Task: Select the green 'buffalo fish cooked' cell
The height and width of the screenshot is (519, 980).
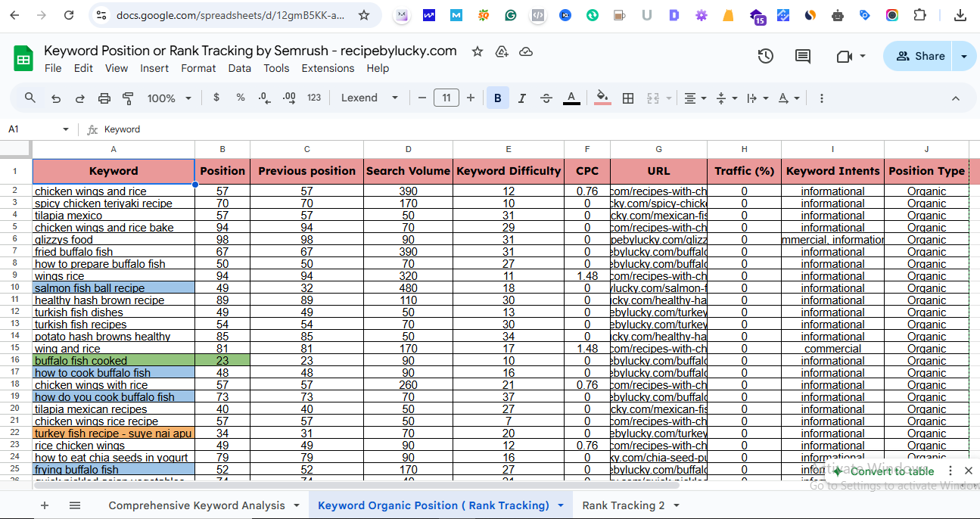Action: pos(114,361)
